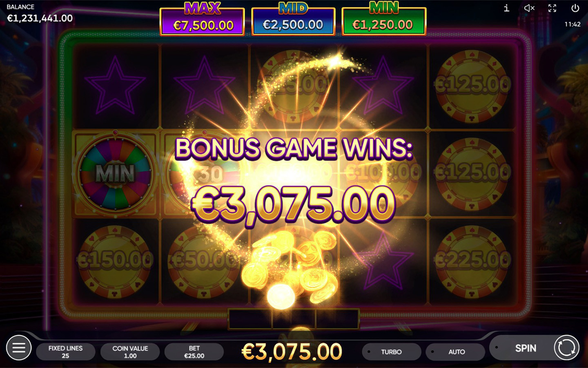
Task: Click the circular spin arrows icon
Action: tap(566, 348)
